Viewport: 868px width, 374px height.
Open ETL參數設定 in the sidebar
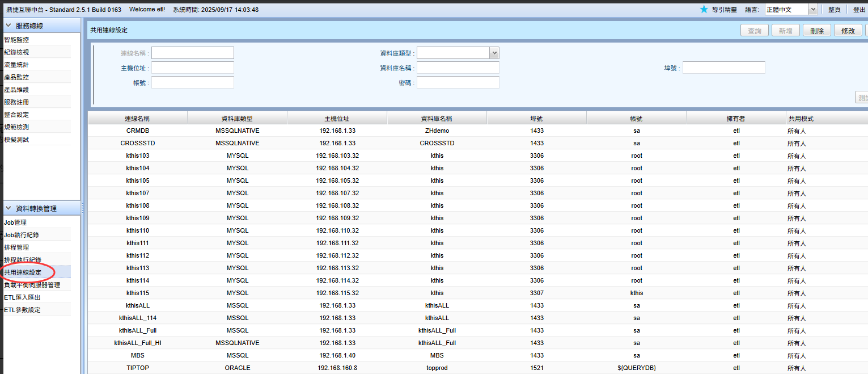pyautogui.click(x=22, y=310)
